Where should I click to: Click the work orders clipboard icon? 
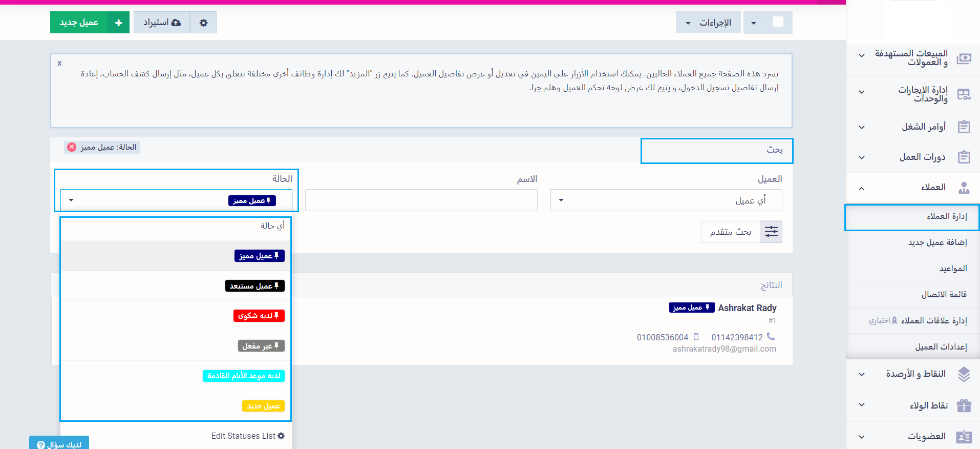964,127
